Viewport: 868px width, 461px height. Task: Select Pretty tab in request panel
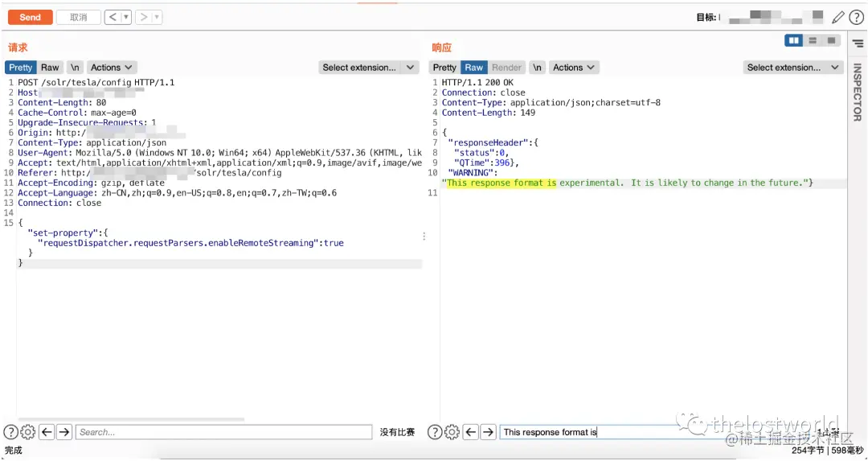tap(20, 68)
